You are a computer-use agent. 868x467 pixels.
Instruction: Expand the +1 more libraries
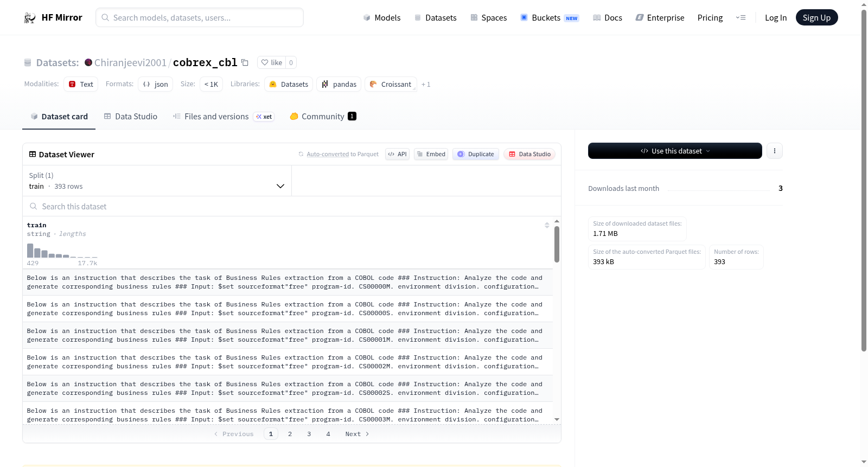tap(426, 85)
